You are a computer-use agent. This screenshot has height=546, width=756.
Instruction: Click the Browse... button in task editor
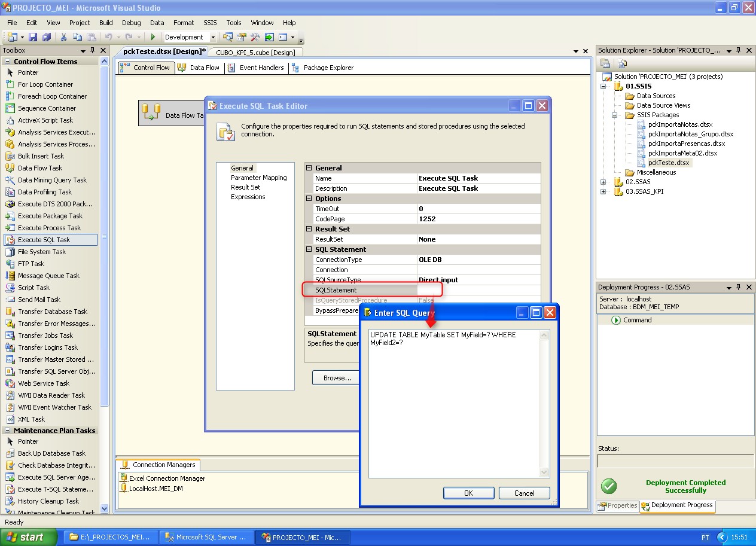[x=337, y=378]
